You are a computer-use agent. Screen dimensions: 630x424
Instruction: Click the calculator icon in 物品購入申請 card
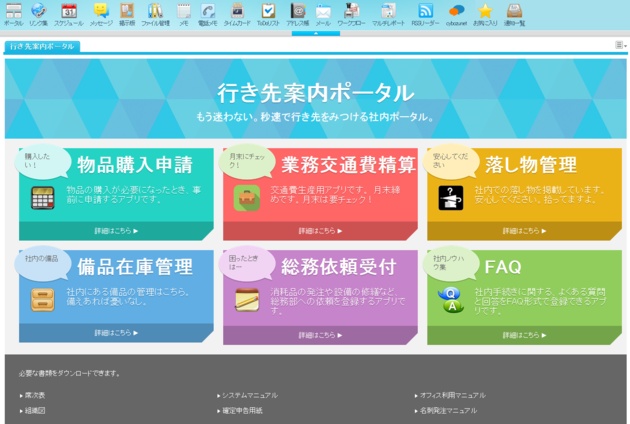pos(43,198)
